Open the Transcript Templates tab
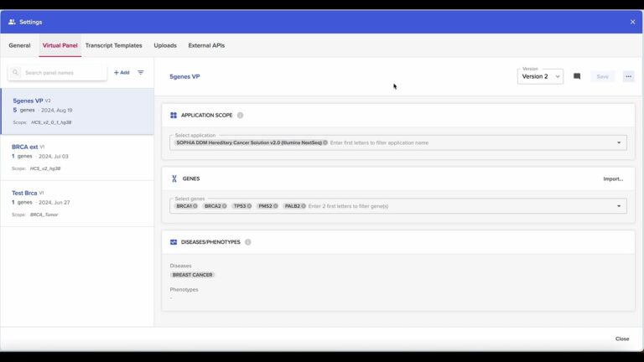The width and height of the screenshot is (644, 362). 113,45
